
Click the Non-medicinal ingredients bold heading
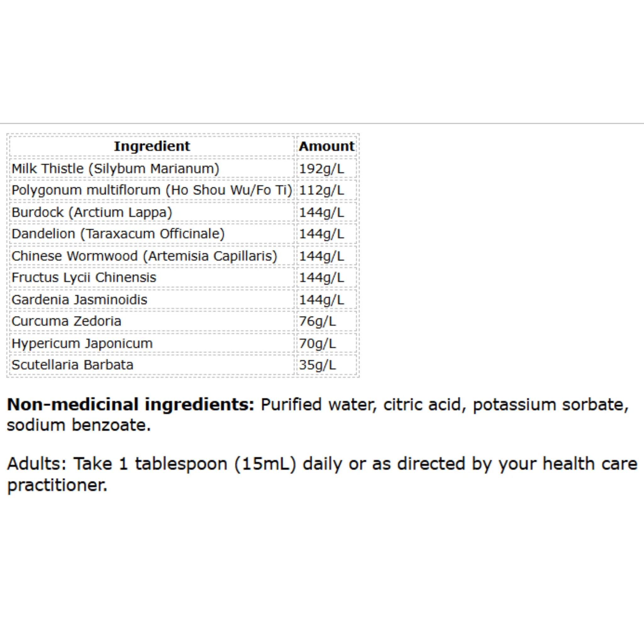click(131, 404)
